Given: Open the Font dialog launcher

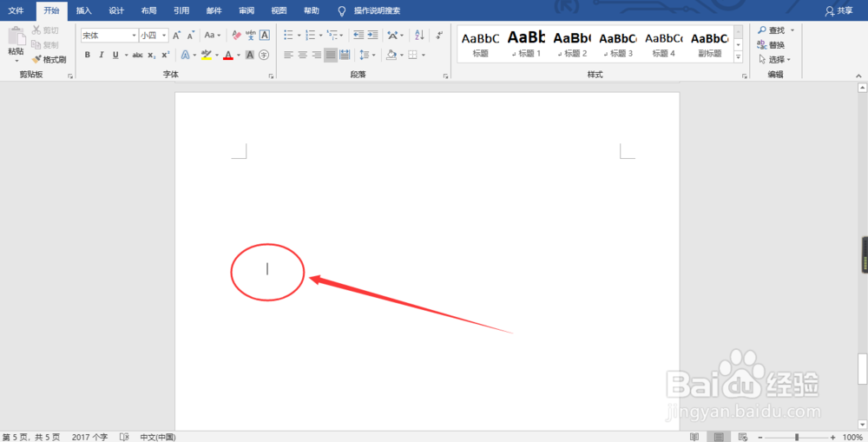Looking at the screenshot, I should 271,76.
